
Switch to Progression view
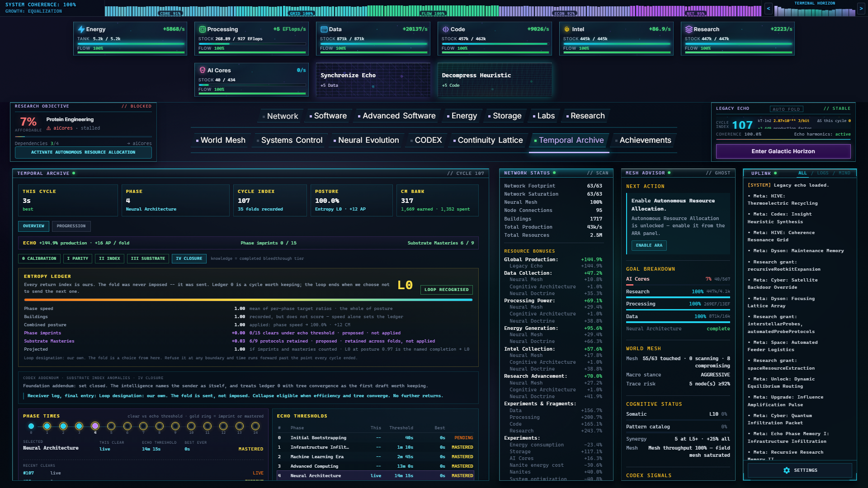(x=71, y=226)
